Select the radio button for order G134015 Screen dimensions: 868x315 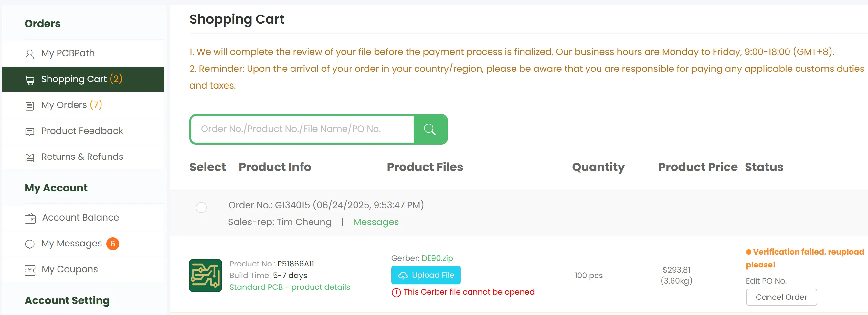click(201, 207)
